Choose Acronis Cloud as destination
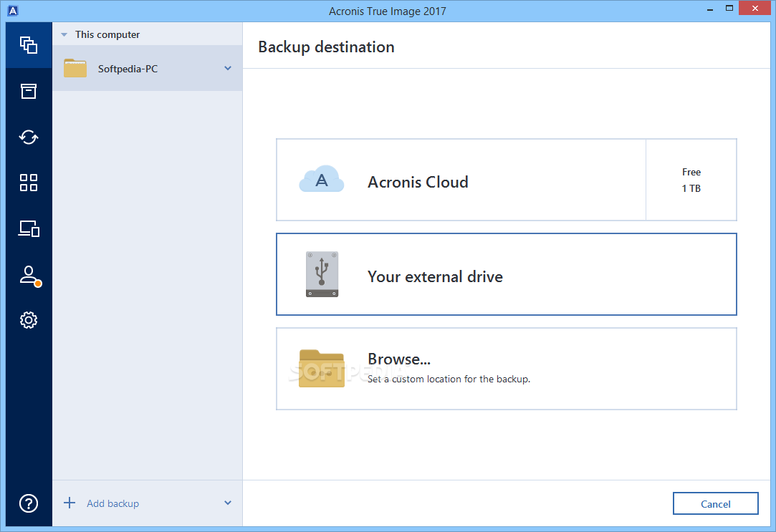This screenshot has width=776, height=532. (507, 180)
